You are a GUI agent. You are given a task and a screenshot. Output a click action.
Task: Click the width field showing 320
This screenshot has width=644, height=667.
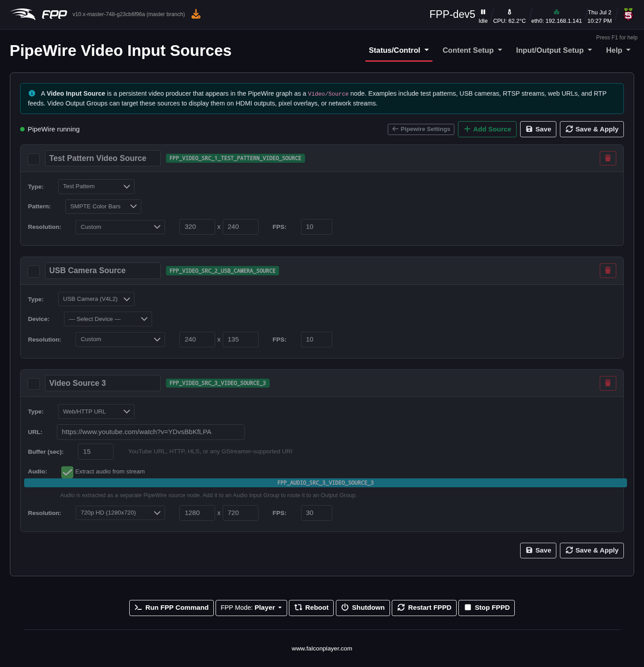click(197, 227)
